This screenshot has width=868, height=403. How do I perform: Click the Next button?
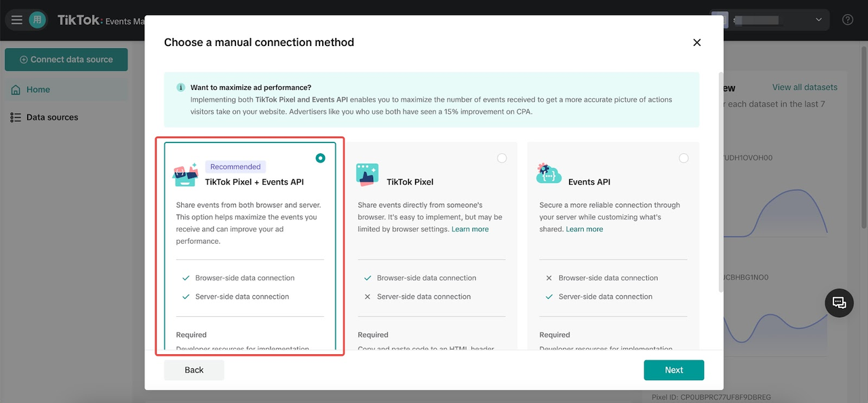click(x=673, y=370)
